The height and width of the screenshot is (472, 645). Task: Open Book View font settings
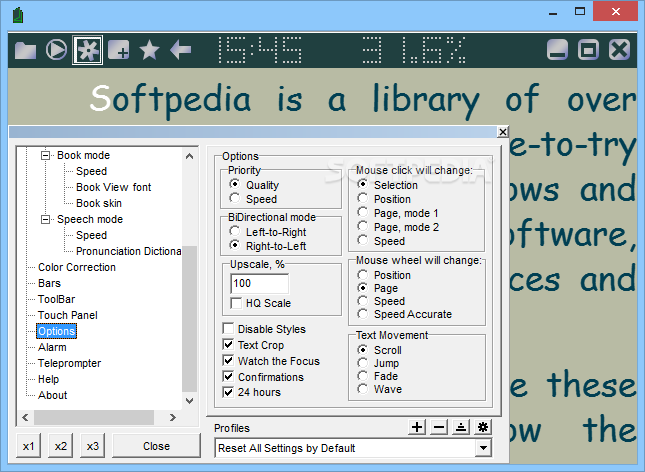pos(114,187)
